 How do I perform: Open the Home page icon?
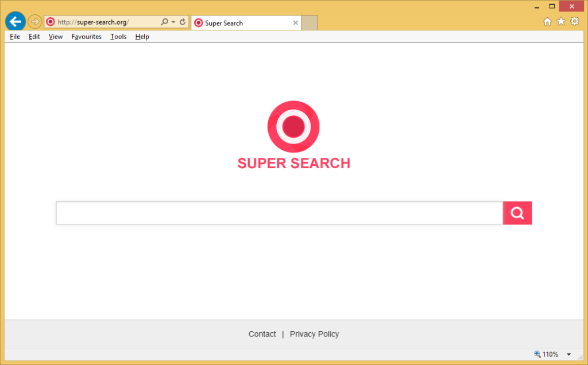point(547,22)
